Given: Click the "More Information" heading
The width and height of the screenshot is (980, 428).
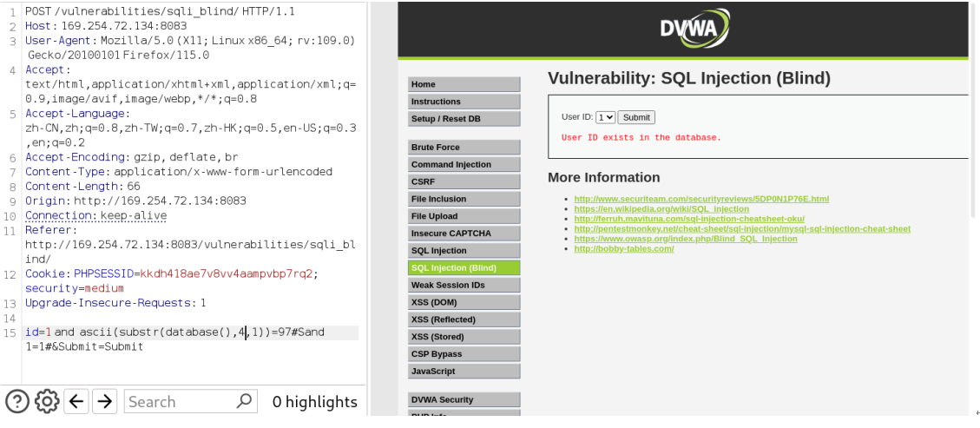Looking at the screenshot, I should [x=604, y=177].
